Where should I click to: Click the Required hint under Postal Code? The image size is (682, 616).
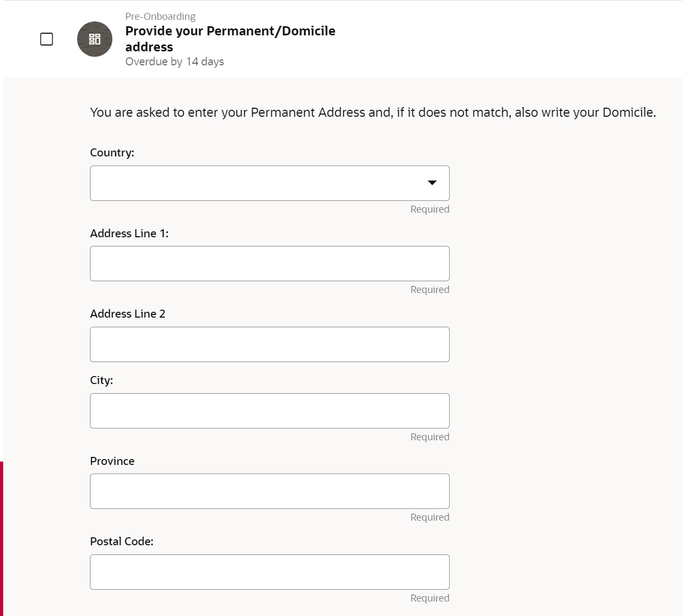pyautogui.click(x=429, y=598)
